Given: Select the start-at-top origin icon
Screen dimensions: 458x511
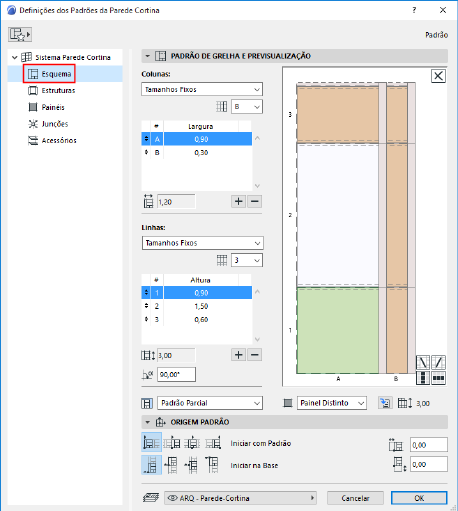Looking at the screenshot, I should click(212, 465).
